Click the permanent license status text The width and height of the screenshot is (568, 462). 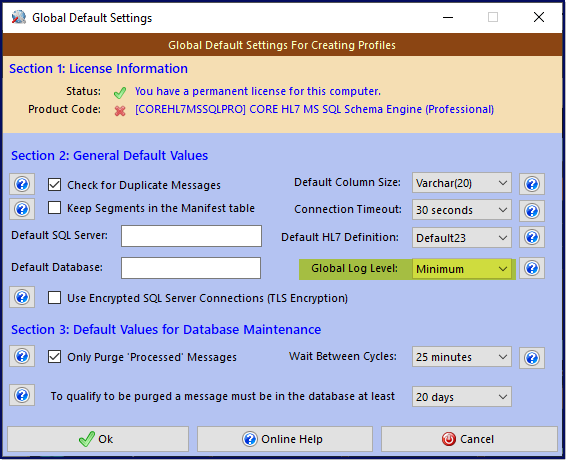(x=258, y=91)
